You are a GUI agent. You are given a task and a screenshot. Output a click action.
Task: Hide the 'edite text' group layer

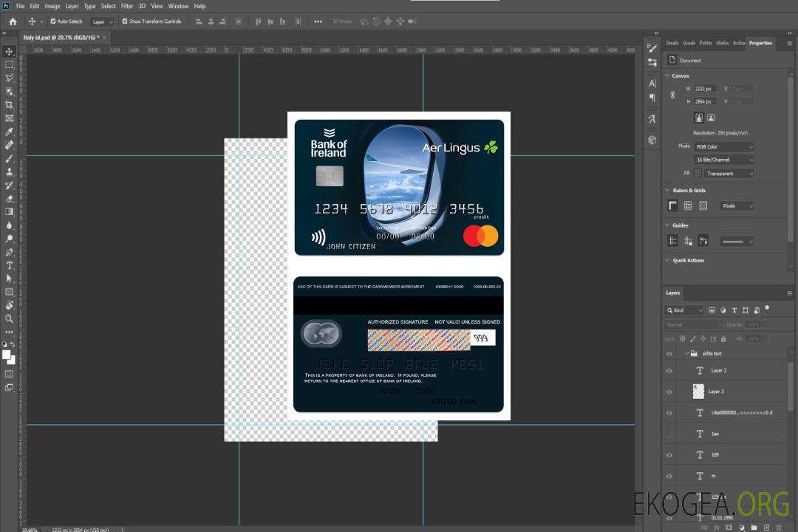pos(669,353)
